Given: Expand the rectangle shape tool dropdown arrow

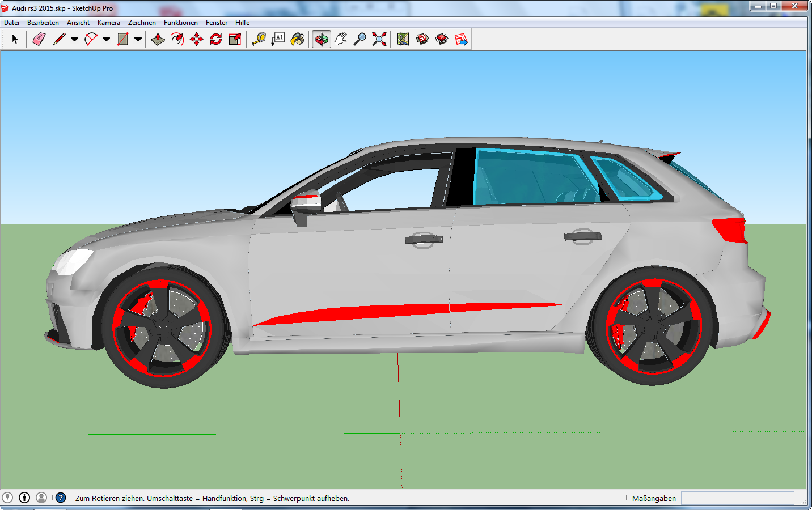Looking at the screenshot, I should (x=138, y=40).
